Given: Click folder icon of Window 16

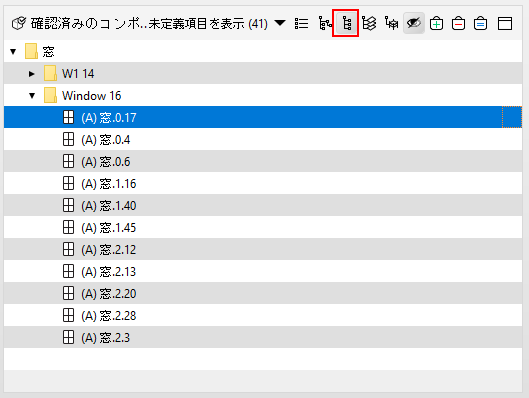Looking at the screenshot, I should click(x=50, y=95).
